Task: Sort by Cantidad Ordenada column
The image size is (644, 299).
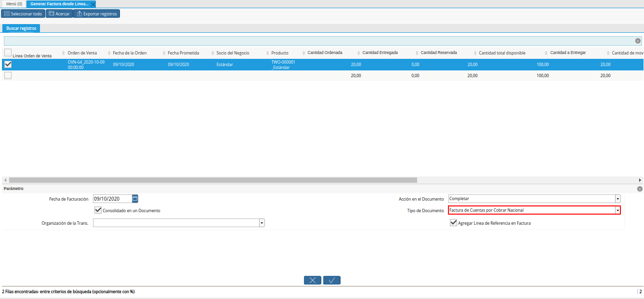Action: point(325,53)
